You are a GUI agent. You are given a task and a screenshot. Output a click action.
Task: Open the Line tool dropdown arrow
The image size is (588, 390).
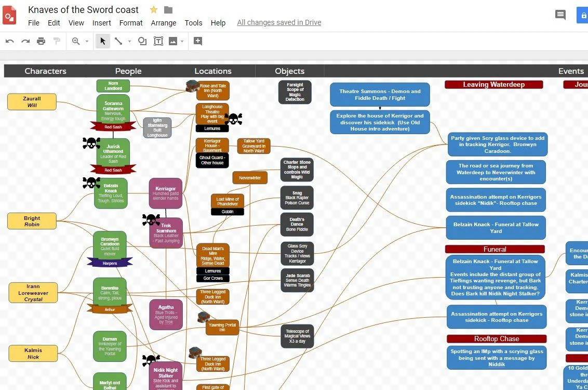tap(129, 41)
